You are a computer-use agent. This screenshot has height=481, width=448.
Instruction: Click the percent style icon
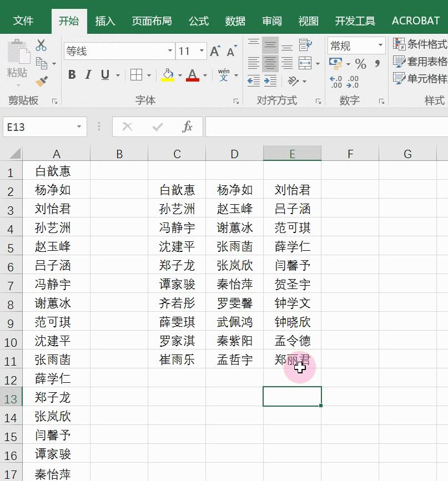[x=360, y=64]
